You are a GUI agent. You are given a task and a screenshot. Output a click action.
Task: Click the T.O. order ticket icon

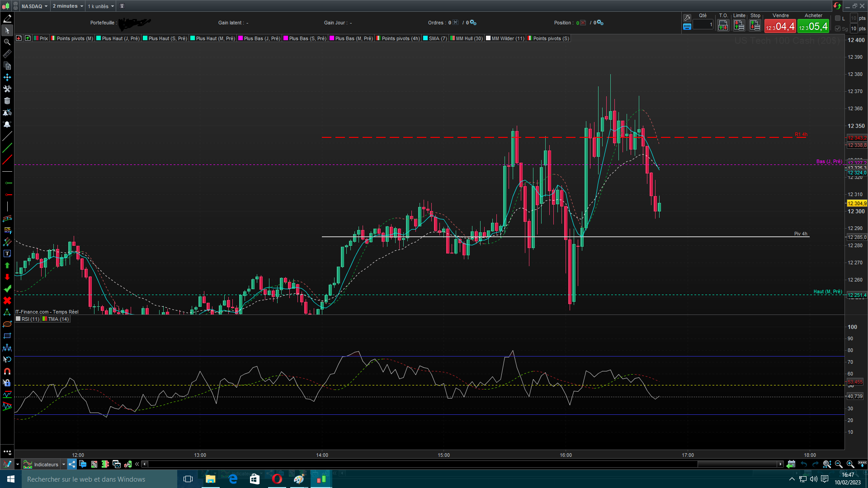pos(723,26)
